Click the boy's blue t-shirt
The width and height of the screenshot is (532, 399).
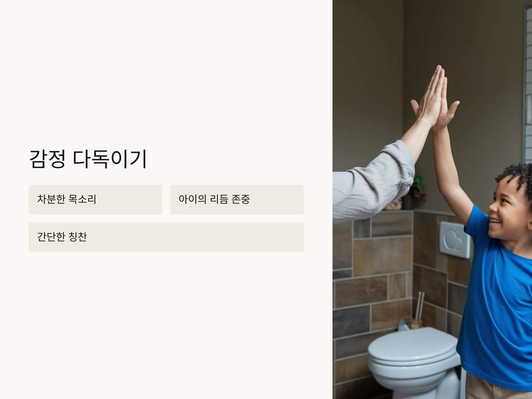click(498, 296)
